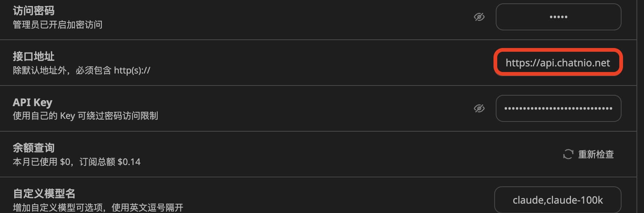This screenshot has height=213, width=644.
Task: Click the 接口地址 setting title
Action: tap(34, 57)
